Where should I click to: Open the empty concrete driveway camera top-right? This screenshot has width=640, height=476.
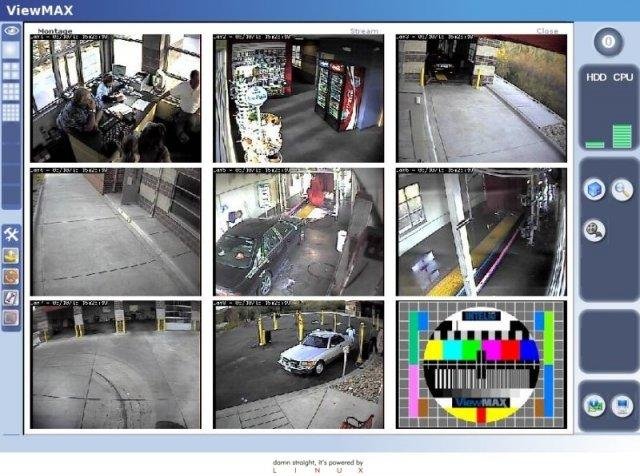point(481,98)
